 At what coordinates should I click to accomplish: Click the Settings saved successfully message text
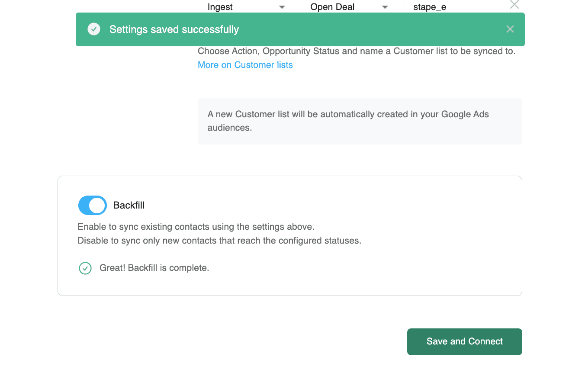[x=174, y=29]
